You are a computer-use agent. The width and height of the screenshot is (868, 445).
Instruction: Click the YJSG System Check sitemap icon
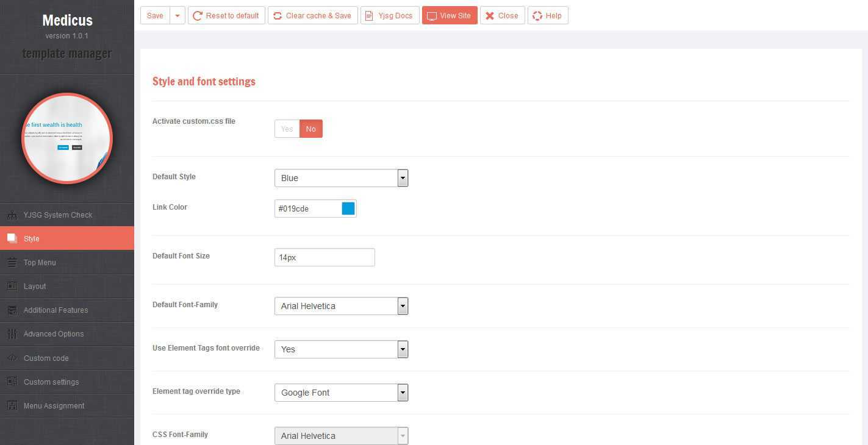coord(12,215)
